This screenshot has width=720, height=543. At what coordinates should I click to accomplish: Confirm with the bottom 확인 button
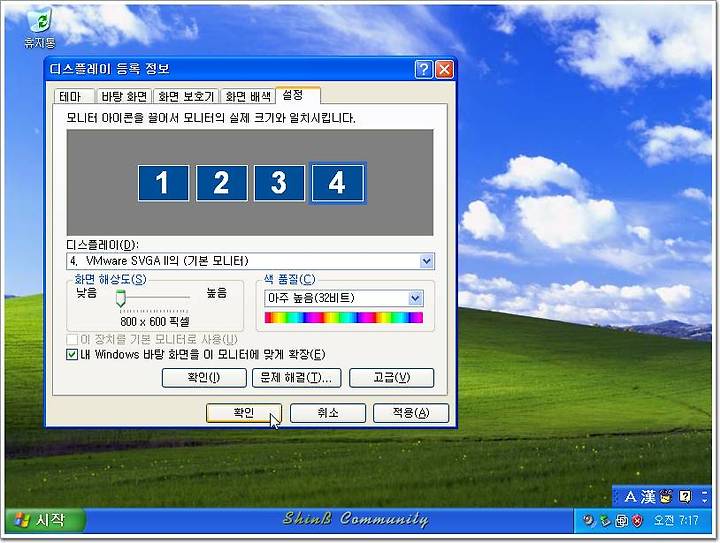[244, 413]
